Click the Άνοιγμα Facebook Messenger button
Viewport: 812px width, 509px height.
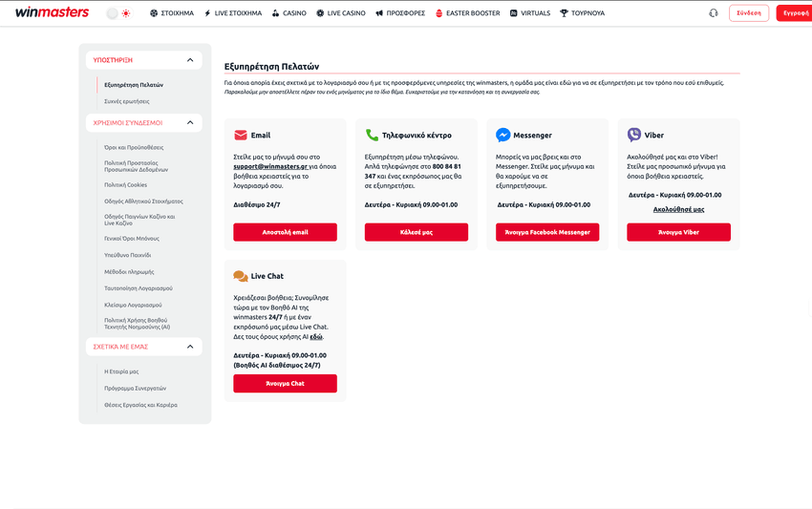547,232
